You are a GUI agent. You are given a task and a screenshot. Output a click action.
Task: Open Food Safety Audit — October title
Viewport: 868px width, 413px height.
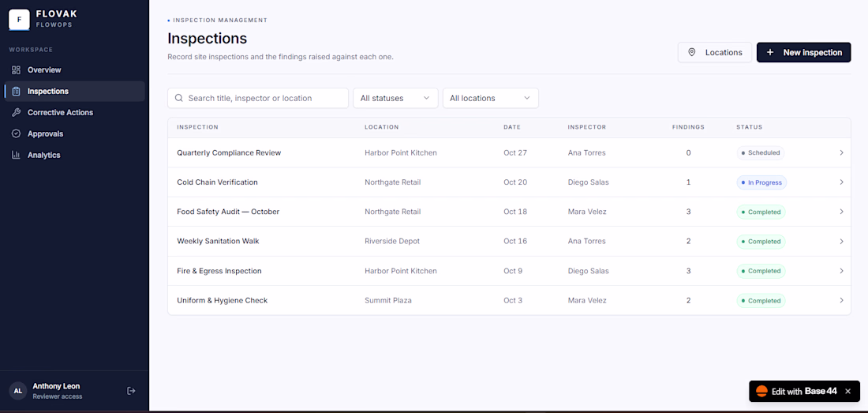tap(228, 212)
